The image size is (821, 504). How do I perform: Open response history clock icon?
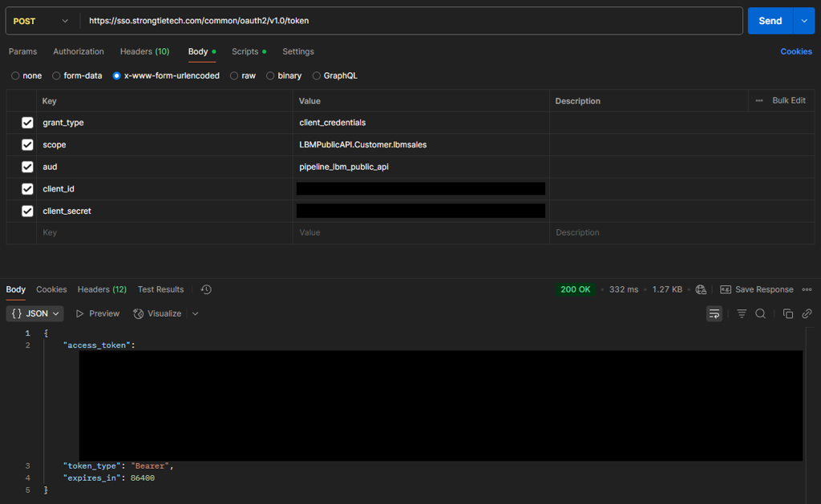[x=206, y=289]
